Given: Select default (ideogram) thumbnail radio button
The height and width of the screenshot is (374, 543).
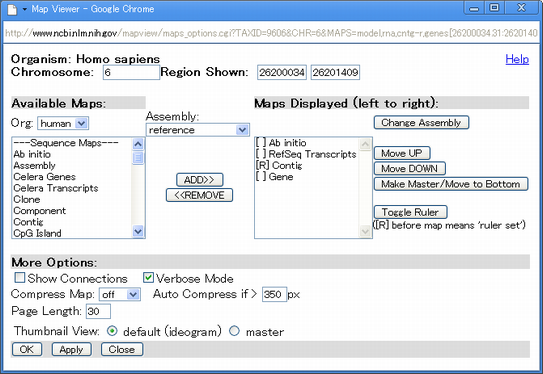Looking at the screenshot, I should coord(112,331).
